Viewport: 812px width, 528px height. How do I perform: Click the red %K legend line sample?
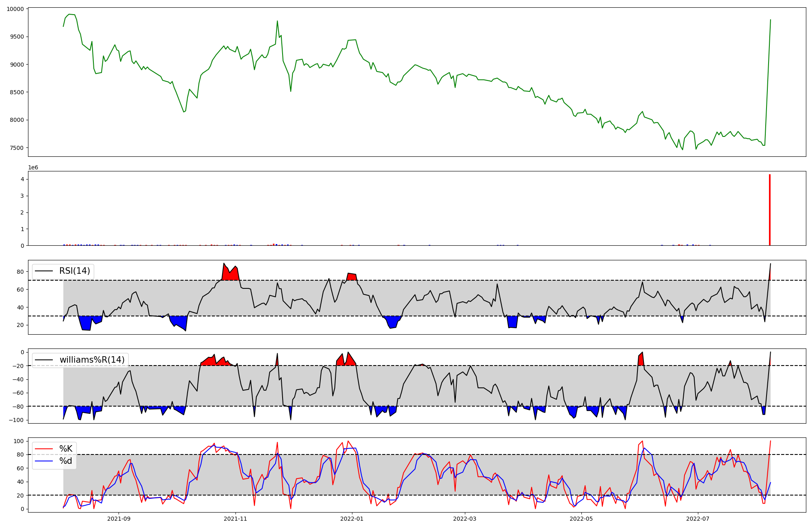click(x=44, y=449)
